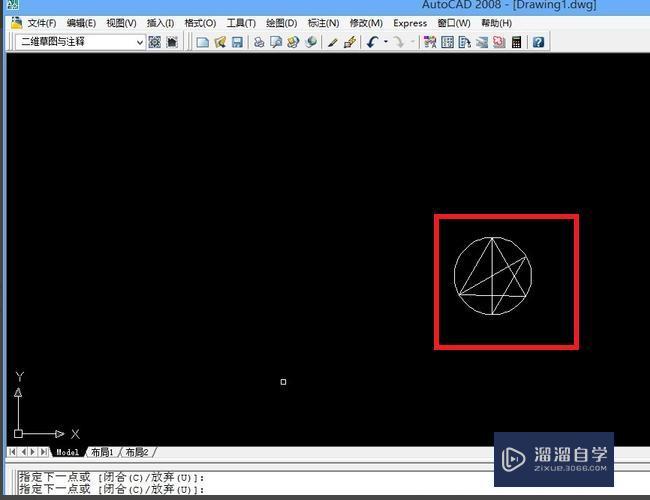This screenshot has width=650, height=500.
Task: Expand the redo history dropdown arrow
Action: (412, 41)
